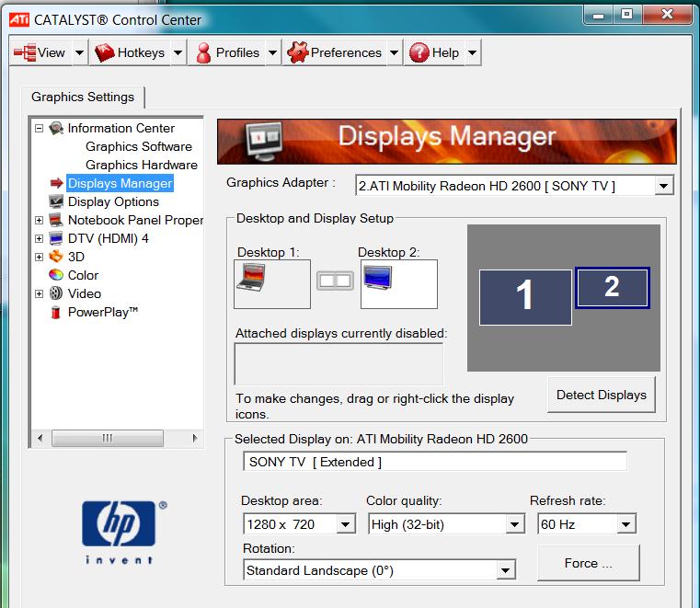Viewport: 700px width, 608px height.
Task: Select Graphics Hardware in the tree
Action: [142, 165]
